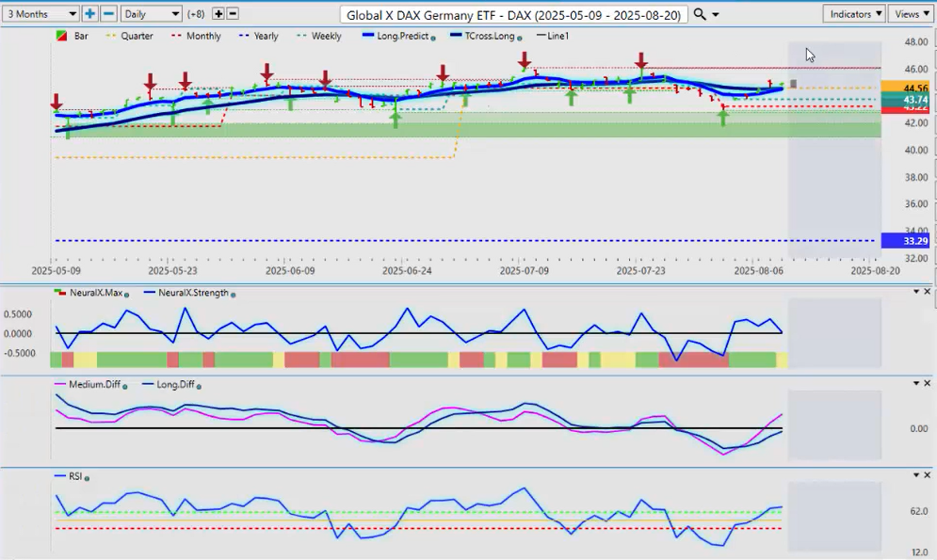The image size is (937, 560).
Task: Click the magnifying glass search icon
Action: (x=699, y=14)
